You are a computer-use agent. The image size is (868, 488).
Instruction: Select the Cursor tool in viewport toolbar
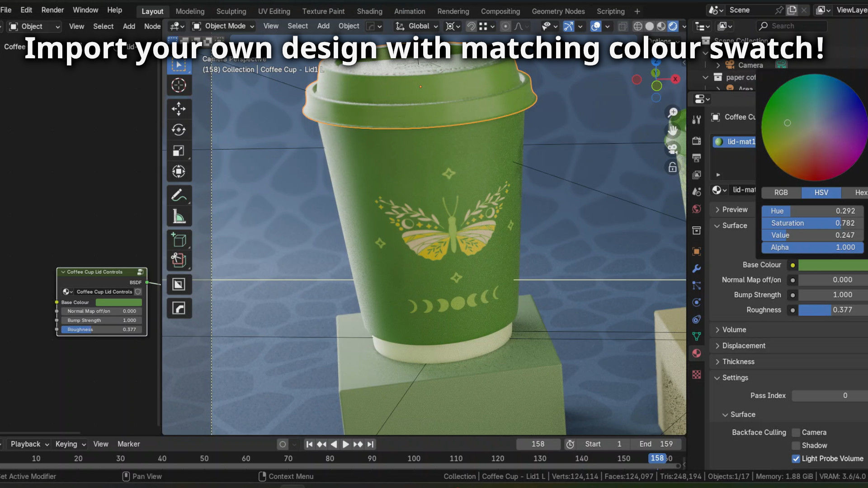(179, 85)
